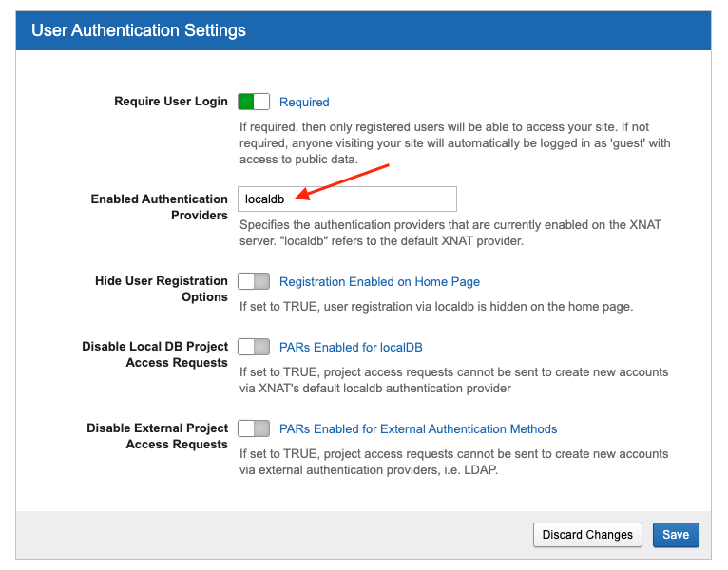Click the User Authentication Settings panel header
728x570 pixels.
(x=139, y=30)
